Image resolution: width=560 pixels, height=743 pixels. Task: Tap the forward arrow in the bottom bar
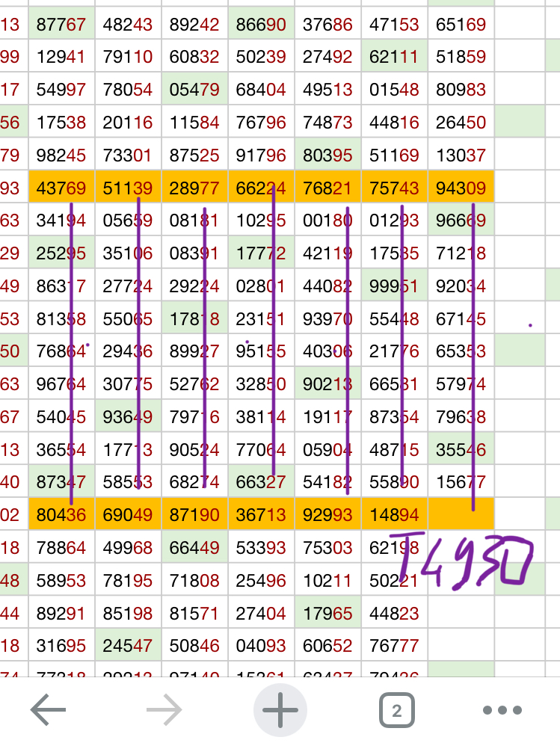point(164,710)
